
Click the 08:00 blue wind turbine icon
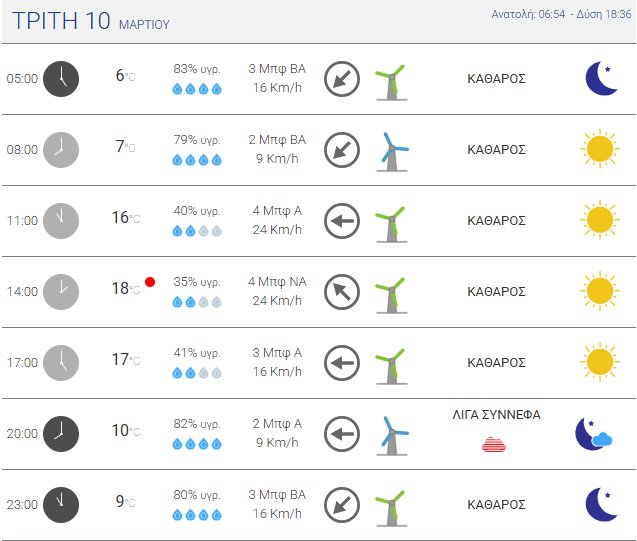click(x=391, y=150)
